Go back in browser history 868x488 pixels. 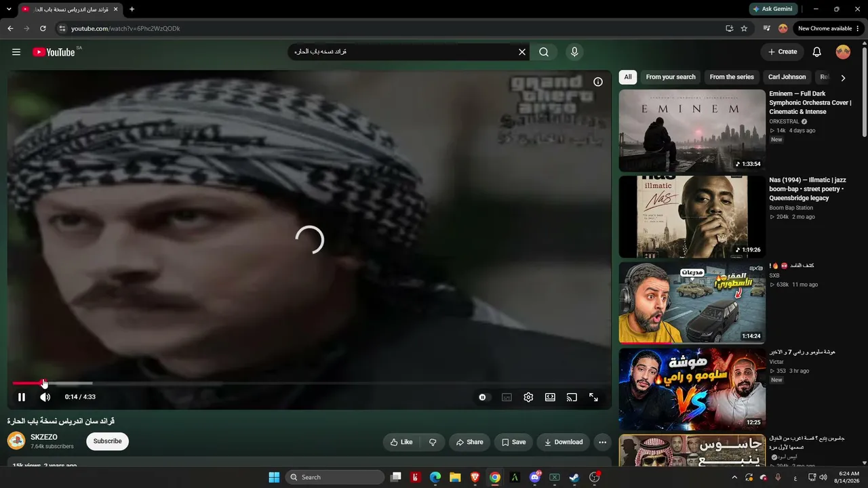coord(10,28)
